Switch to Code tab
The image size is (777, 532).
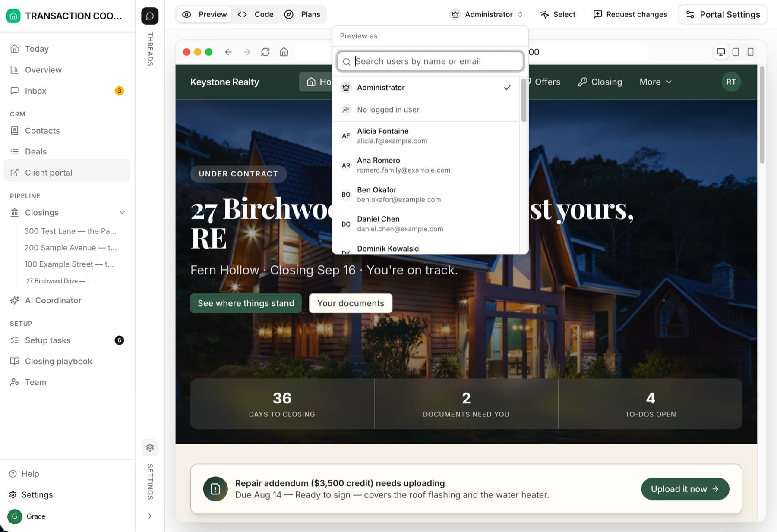click(256, 14)
